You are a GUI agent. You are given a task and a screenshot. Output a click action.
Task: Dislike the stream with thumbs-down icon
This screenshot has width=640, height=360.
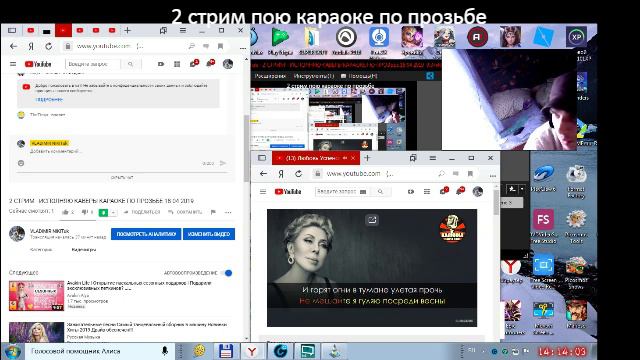coord(84,212)
